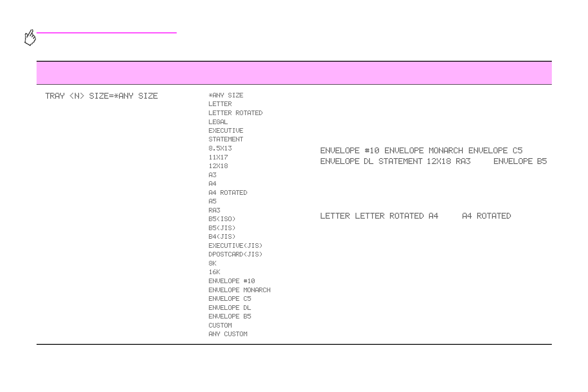Click ENVELOPE MONARCH in the values column
The image size is (588, 392).
239,290
